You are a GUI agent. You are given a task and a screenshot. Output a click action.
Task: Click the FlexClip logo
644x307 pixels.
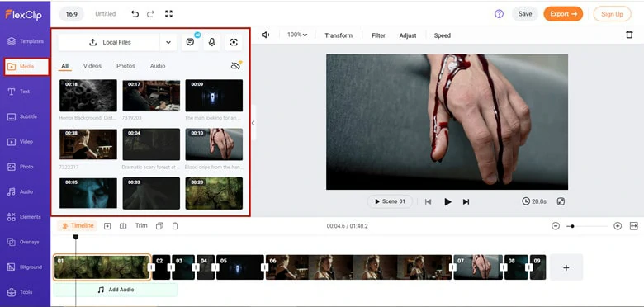[23, 15]
